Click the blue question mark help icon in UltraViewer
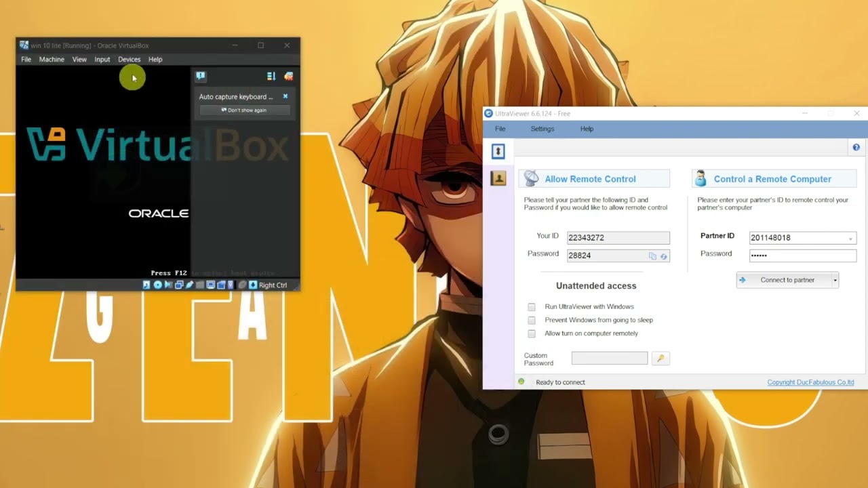This screenshot has width=868, height=488. [856, 147]
